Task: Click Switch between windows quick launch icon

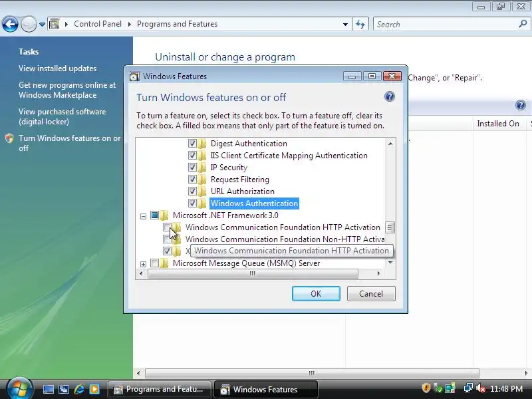Action: click(63, 389)
